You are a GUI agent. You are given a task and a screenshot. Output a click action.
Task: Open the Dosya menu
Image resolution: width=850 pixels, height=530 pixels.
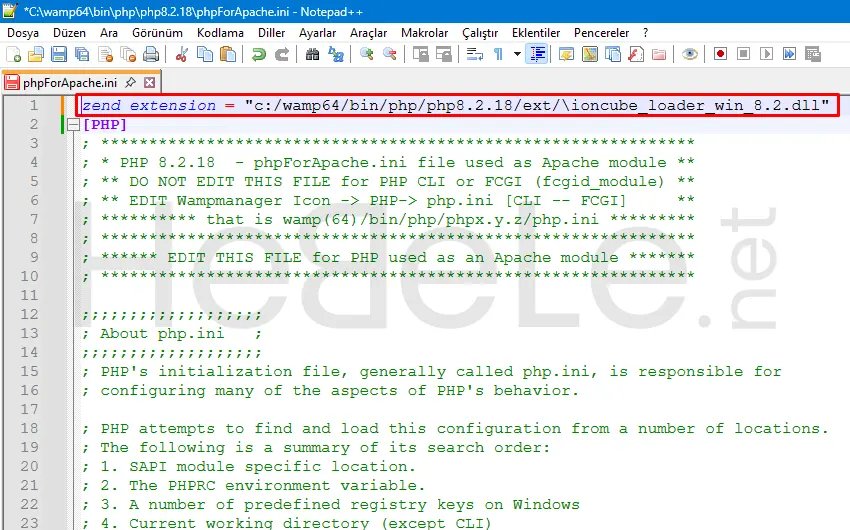click(23, 33)
